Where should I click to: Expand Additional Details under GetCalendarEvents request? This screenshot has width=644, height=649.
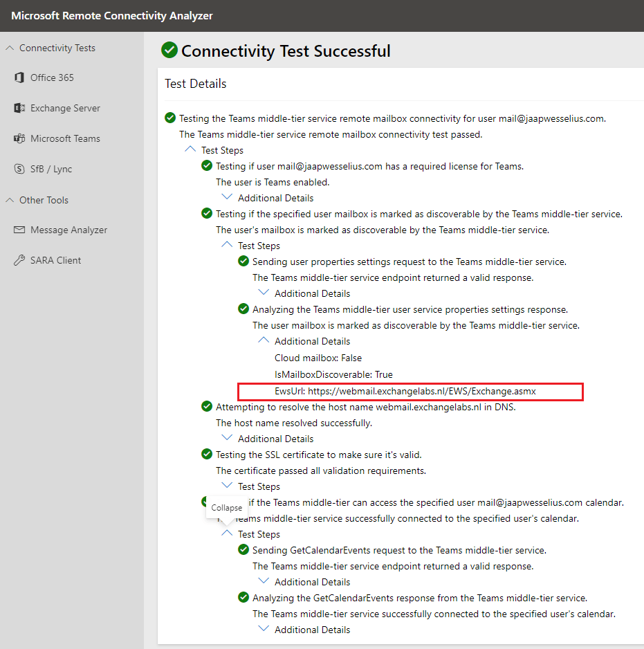pos(264,582)
